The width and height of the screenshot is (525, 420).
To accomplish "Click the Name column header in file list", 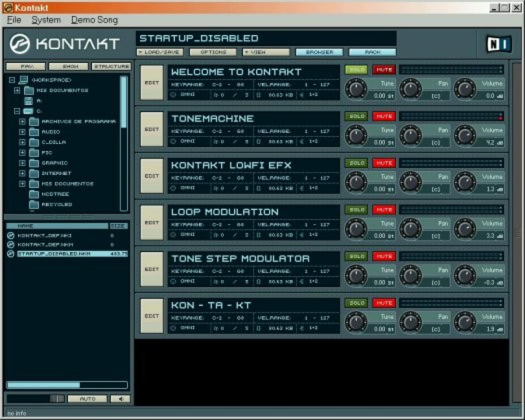I will pos(57,226).
